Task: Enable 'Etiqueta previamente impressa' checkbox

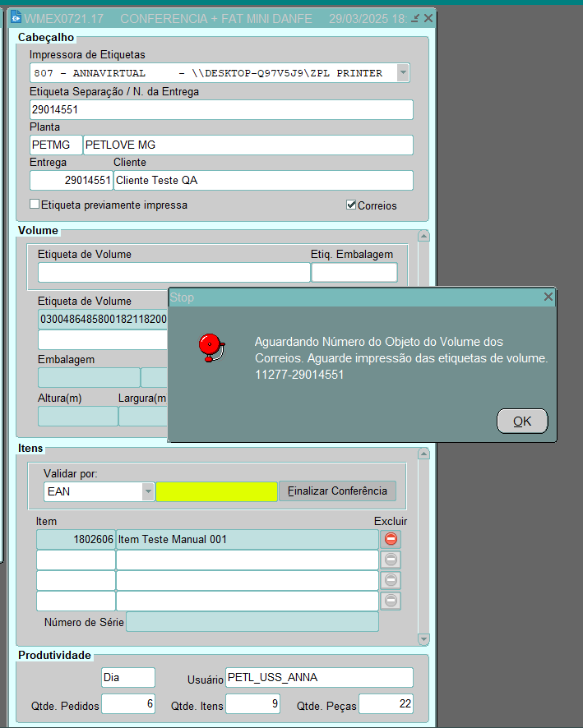Action: pyautogui.click(x=35, y=204)
